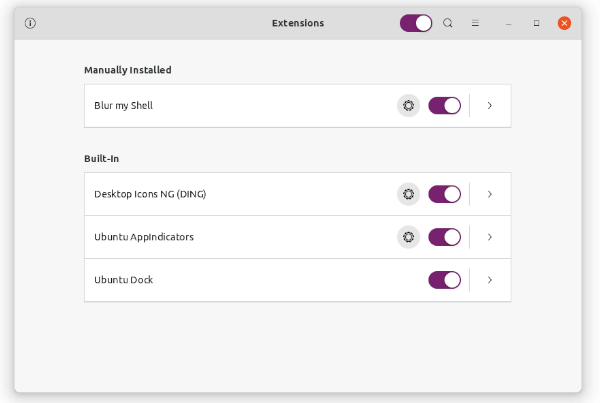The height and width of the screenshot is (403, 600).
Task: Turn off Ubuntu AppIndicators switch
Action: [444, 237]
